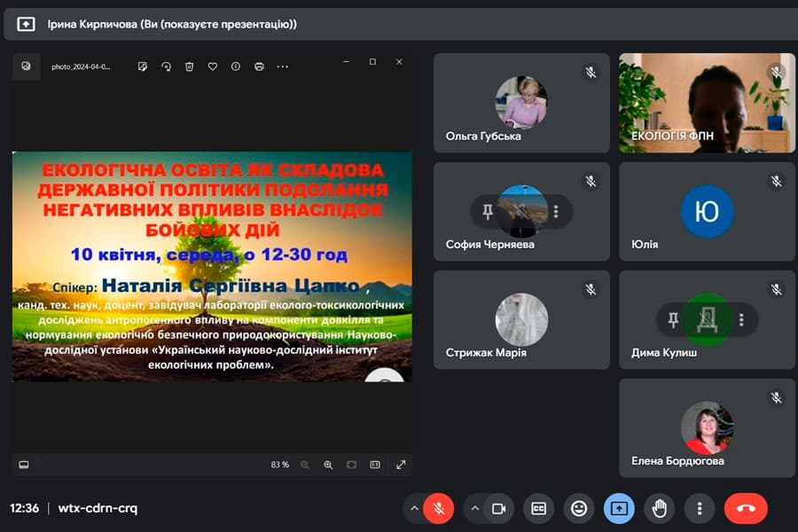Expand video settings arrow beside camera

(x=474, y=508)
